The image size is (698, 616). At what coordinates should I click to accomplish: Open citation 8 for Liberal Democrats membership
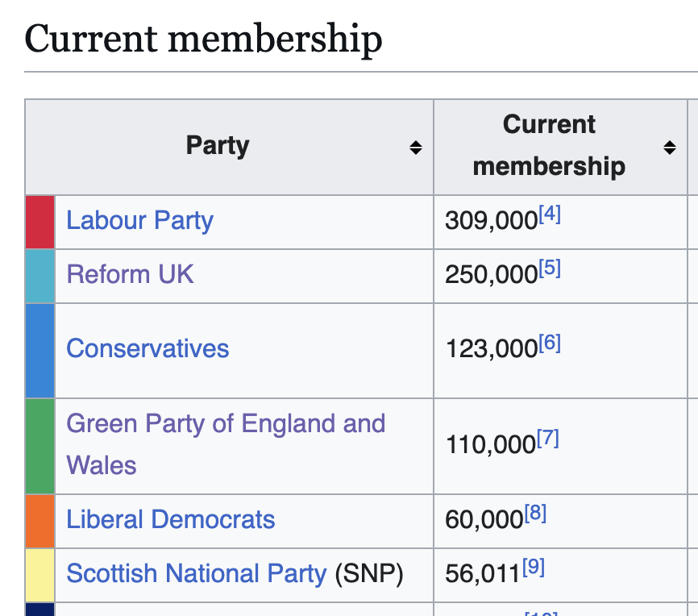(535, 514)
